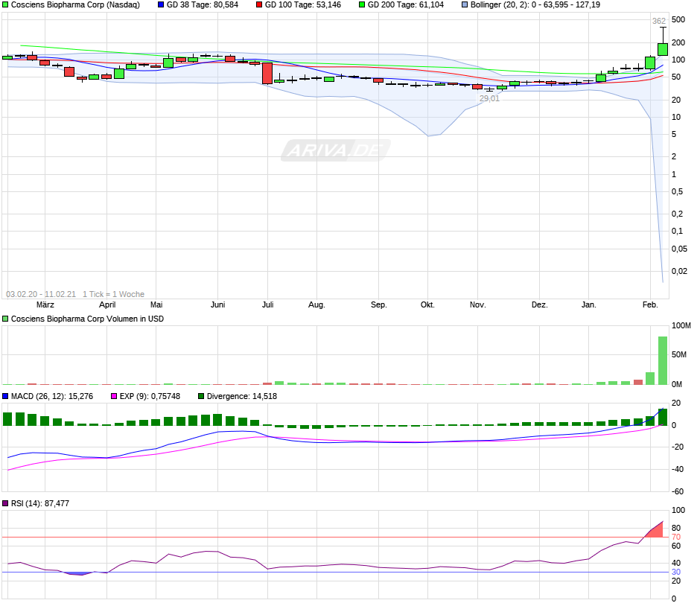Click the 'Mai' axis label
The image size is (700, 606).
(156, 304)
